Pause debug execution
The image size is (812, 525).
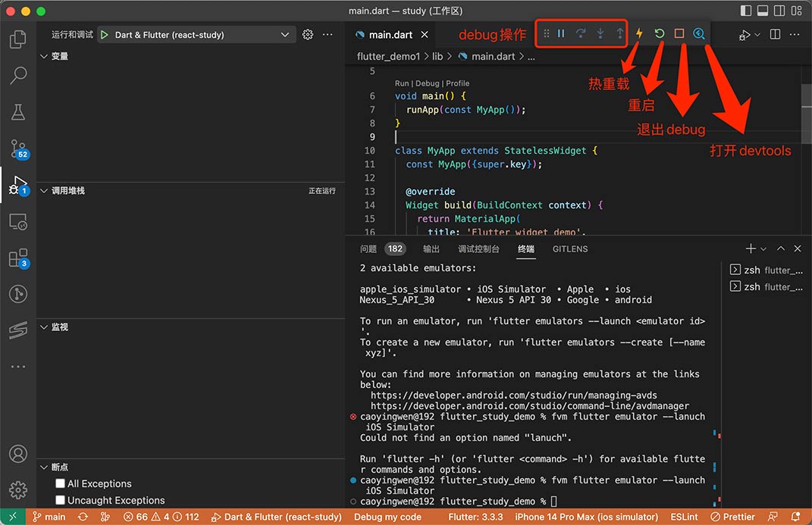point(561,34)
